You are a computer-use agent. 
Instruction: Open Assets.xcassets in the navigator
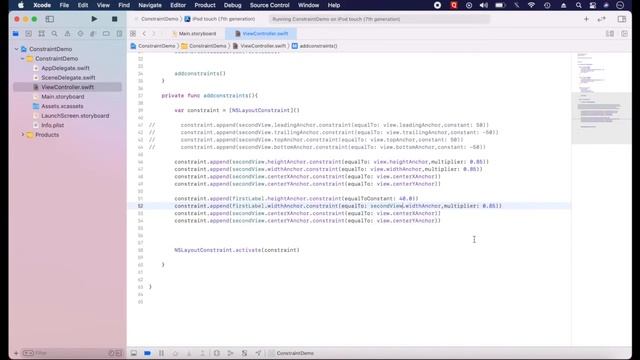pyautogui.click(x=62, y=106)
